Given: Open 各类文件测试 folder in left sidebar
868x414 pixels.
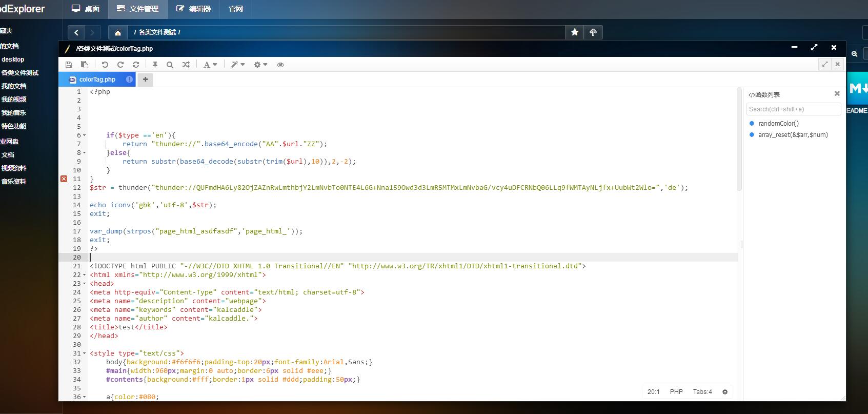Looking at the screenshot, I should 20,73.
